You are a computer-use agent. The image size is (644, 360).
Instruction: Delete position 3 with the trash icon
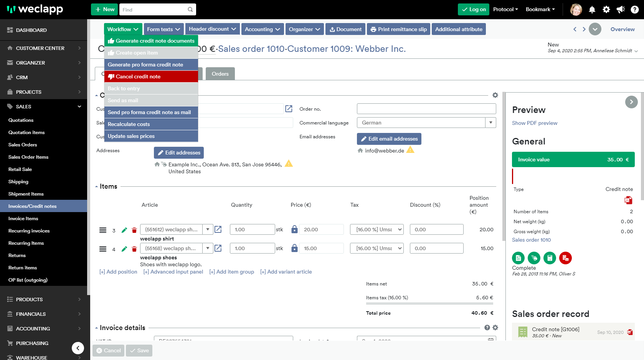(x=134, y=230)
